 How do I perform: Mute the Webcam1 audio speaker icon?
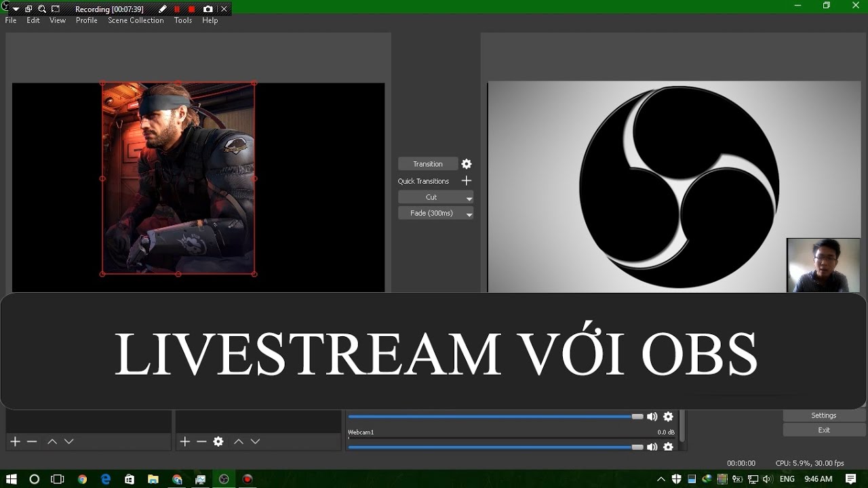(x=652, y=447)
